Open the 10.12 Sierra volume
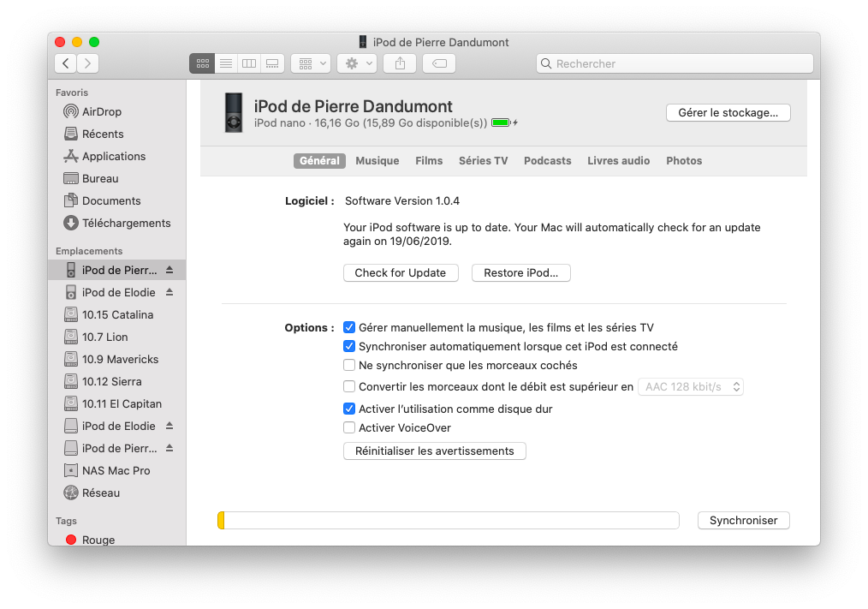The image size is (868, 609). click(x=116, y=381)
